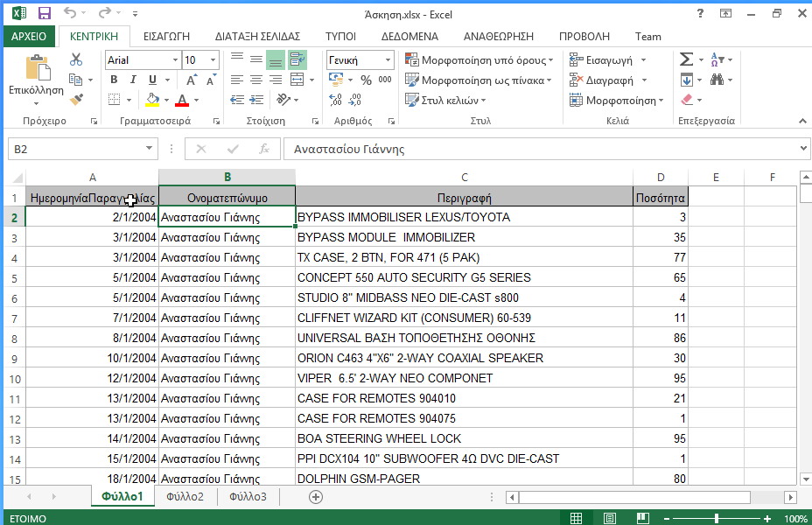Image resolution: width=812 pixels, height=525 pixels.
Task: Apply percent style formatting
Action: pos(366,80)
